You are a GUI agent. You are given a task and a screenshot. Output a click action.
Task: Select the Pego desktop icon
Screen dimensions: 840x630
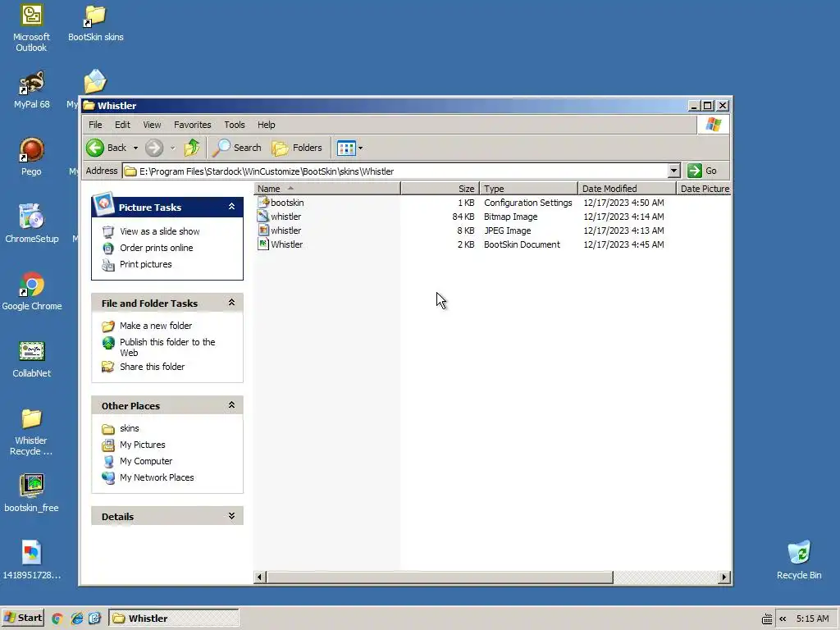coord(32,157)
